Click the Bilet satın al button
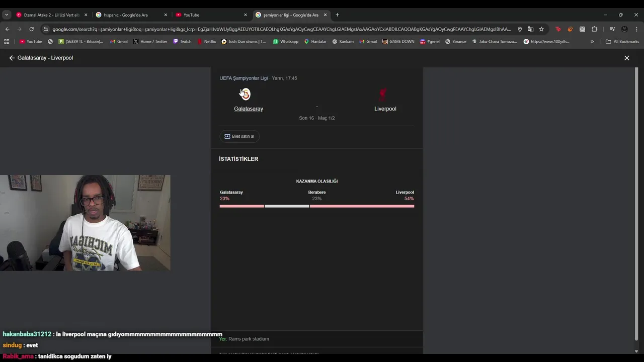 239,136
